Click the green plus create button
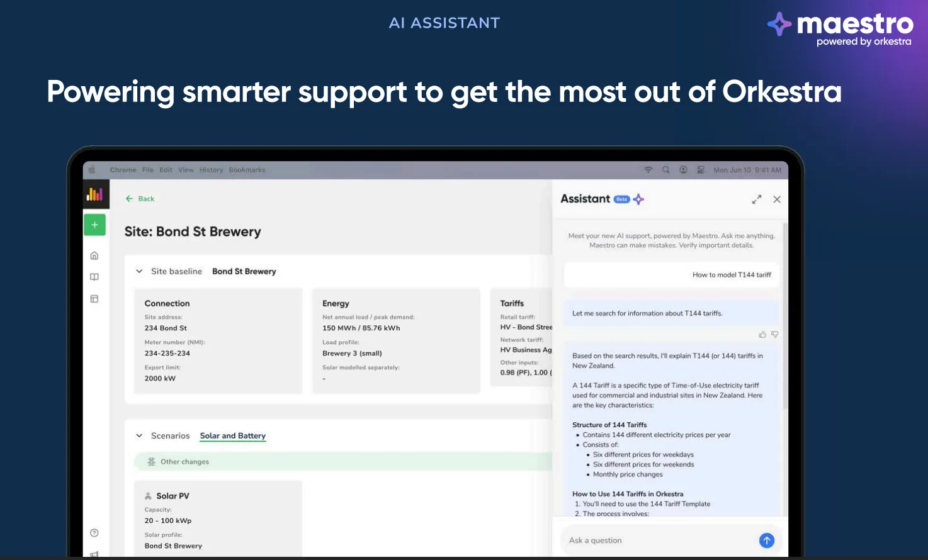 (94, 225)
